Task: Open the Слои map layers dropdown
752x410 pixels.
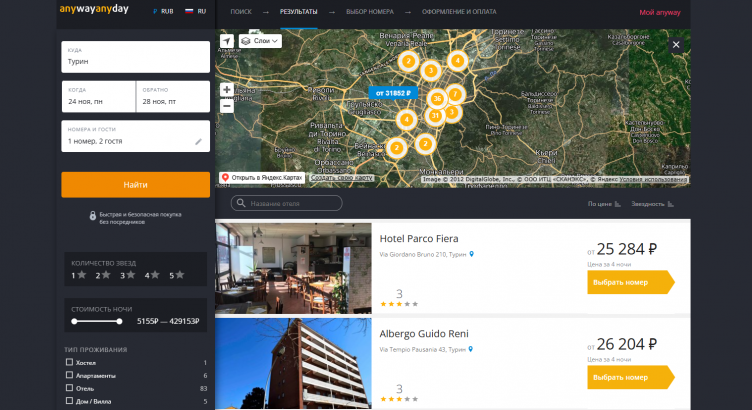Action: pyautogui.click(x=260, y=41)
